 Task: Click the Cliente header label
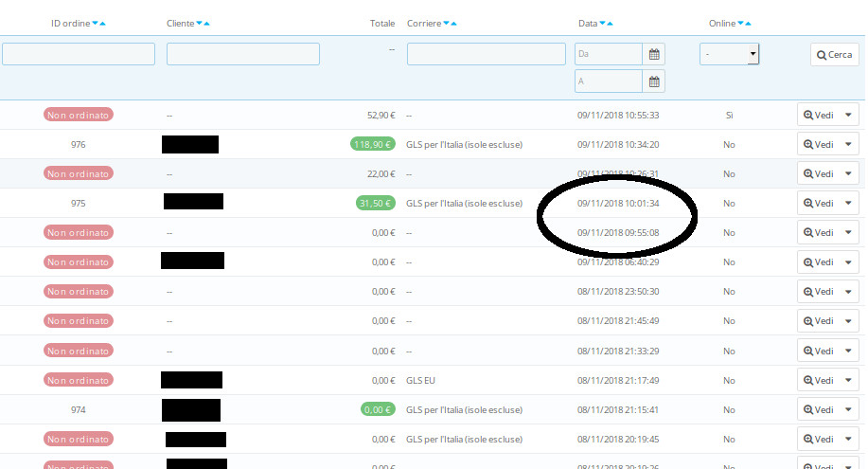(x=181, y=24)
